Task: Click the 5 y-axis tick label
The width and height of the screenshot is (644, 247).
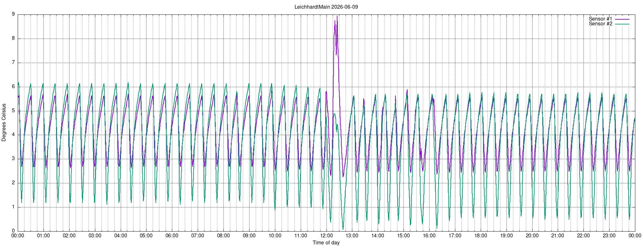Action: [x=13, y=111]
